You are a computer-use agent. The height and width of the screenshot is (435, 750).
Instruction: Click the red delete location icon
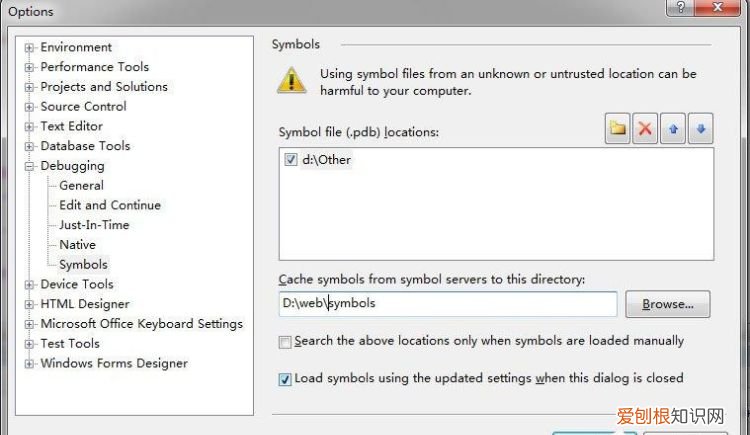(x=646, y=129)
